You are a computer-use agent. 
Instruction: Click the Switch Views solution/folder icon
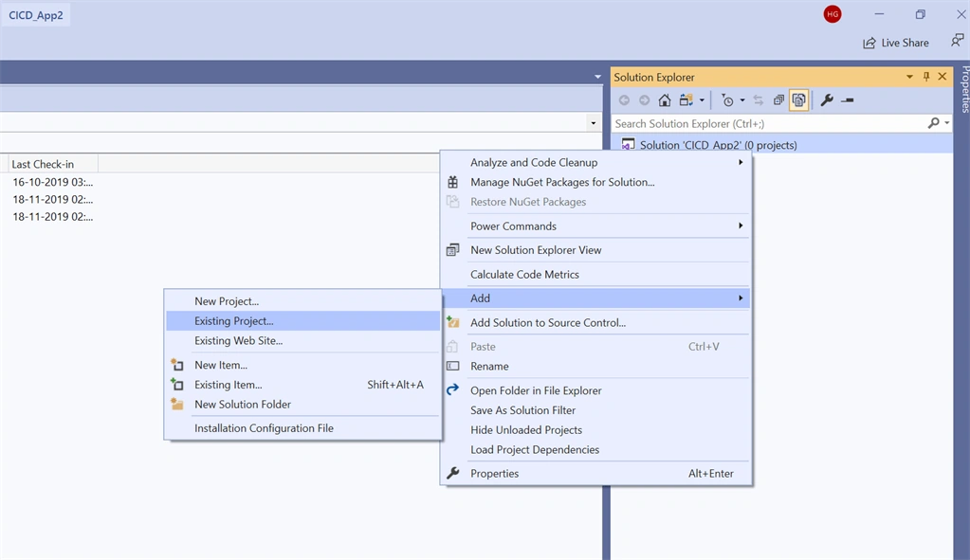coord(686,100)
